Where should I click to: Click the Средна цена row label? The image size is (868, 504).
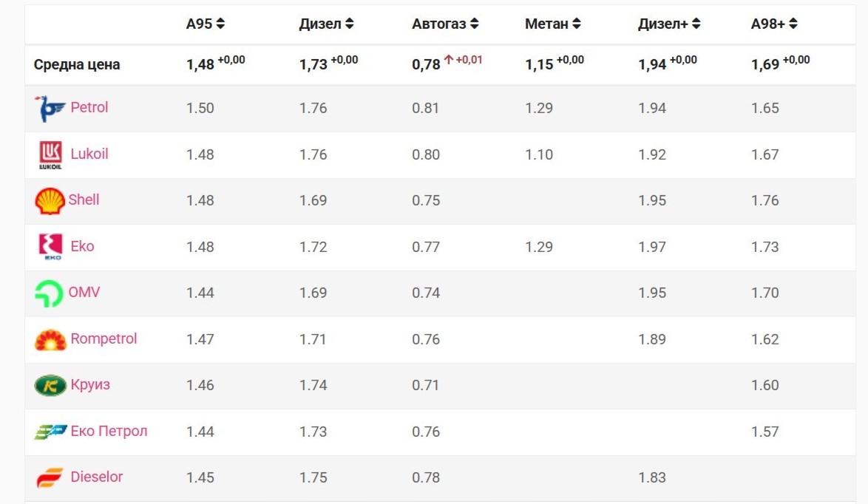click(x=77, y=64)
